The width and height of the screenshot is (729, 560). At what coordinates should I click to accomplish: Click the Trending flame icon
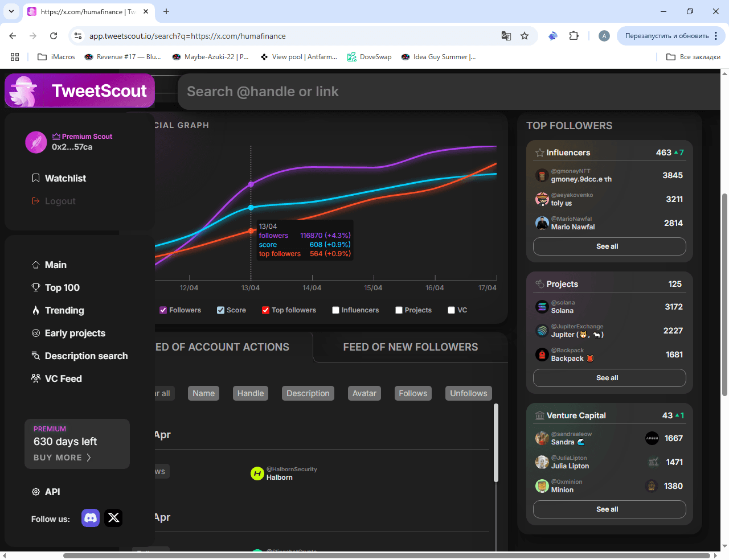(36, 310)
